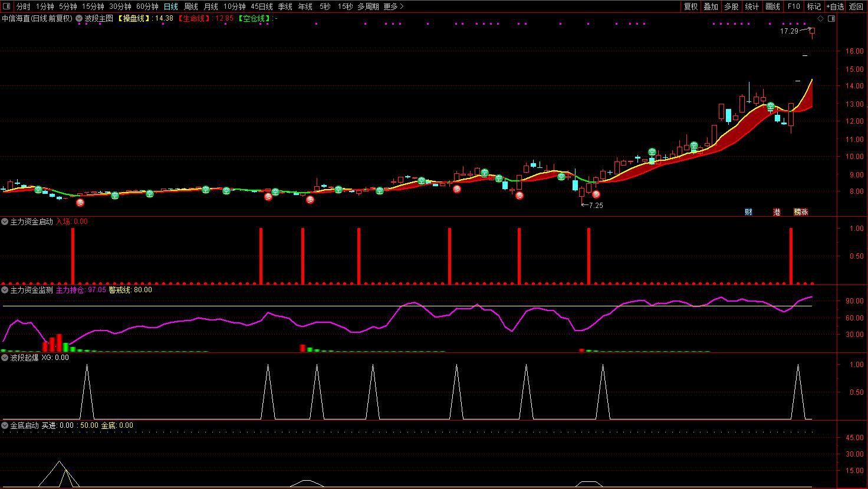Screen dimensions: 868x489
Task: Click the 警戒线: 80.00 readout
Action: coord(130,290)
